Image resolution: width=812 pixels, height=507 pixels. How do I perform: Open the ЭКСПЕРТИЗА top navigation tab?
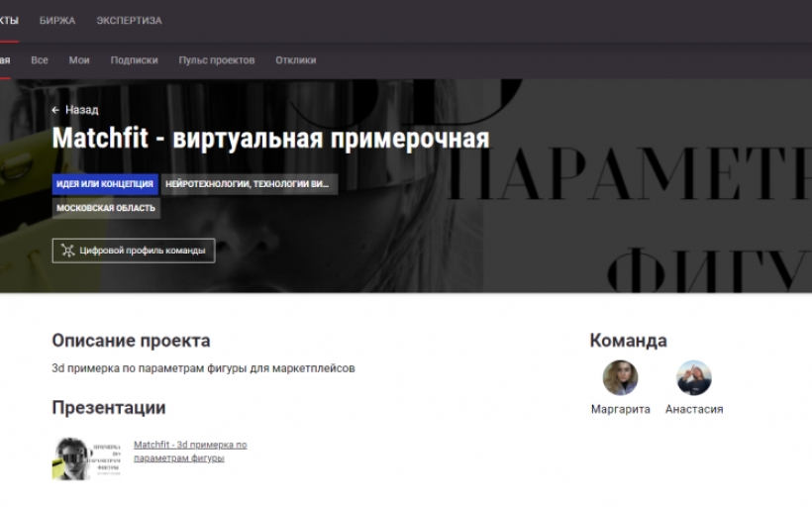pos(129,21)
